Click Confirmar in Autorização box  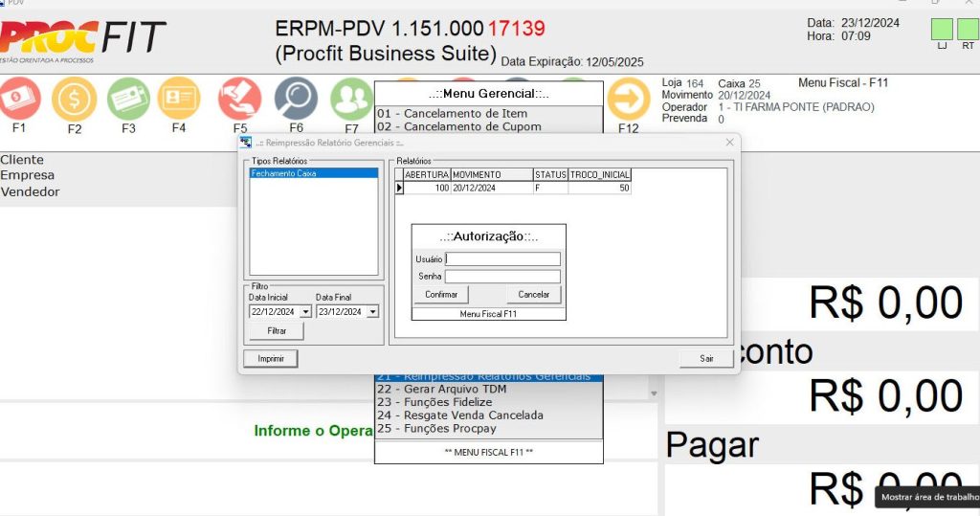[441, 295]
